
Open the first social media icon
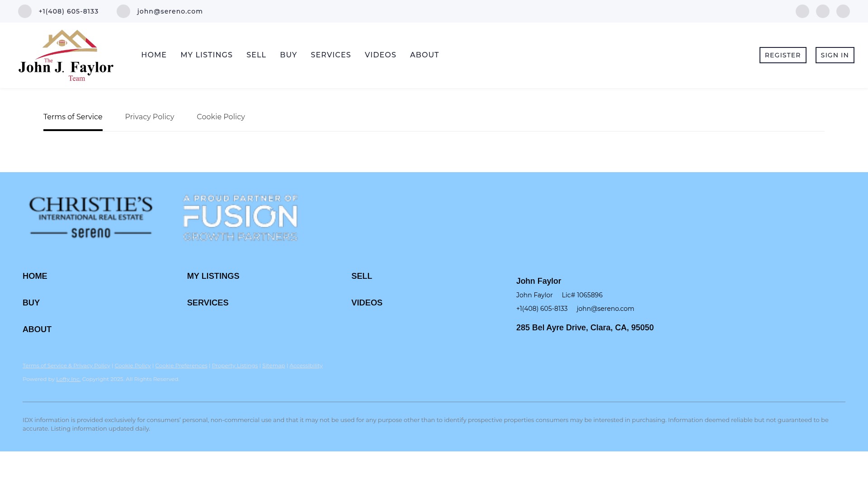802,11
